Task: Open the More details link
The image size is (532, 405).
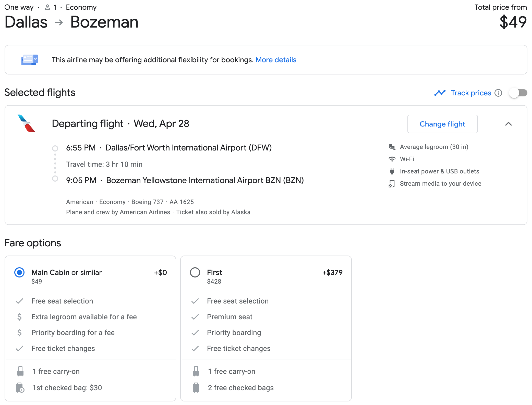Action: 276,60
